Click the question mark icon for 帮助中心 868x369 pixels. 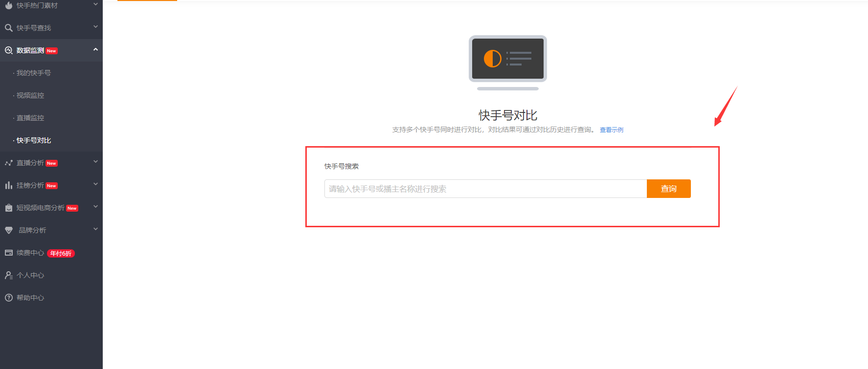[x=9, y=298]
